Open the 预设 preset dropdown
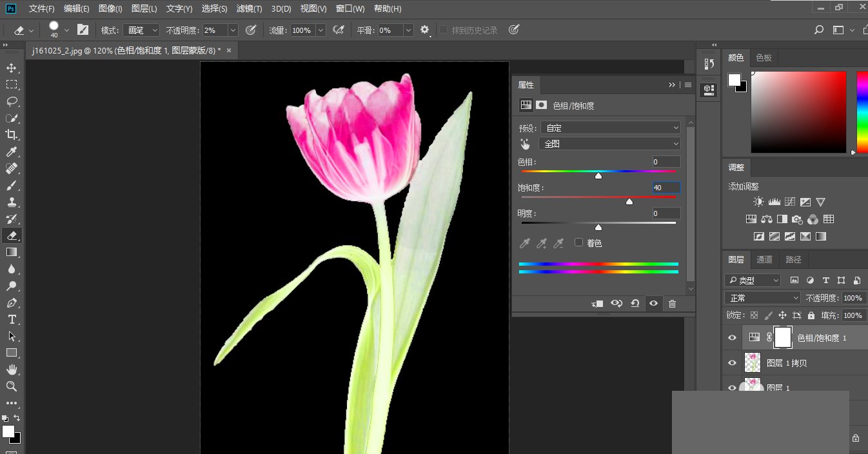Screen dimensions: 868x454 [x=609, y=127]
